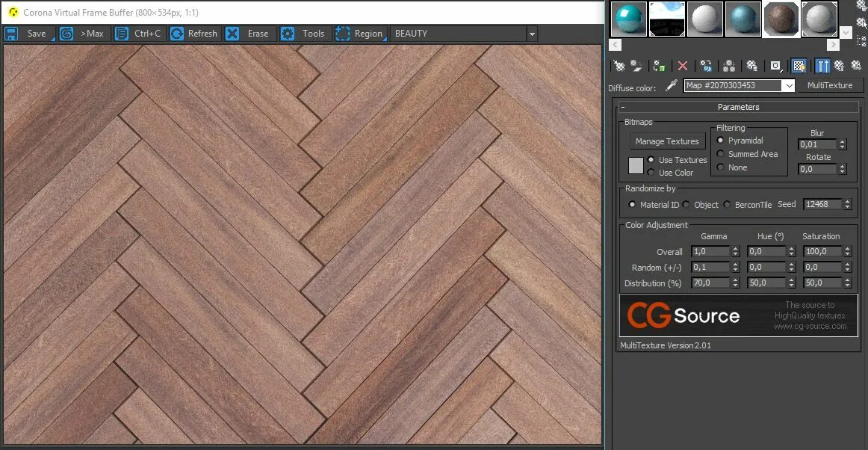The height and width of the screenshot is (450, 868).
Task: Click the Seed value field
Action: click(x=822, y=204)
